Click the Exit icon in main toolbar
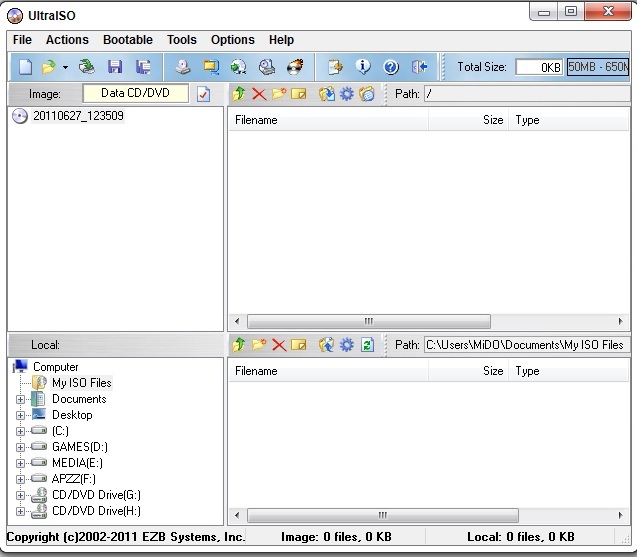 419,67
